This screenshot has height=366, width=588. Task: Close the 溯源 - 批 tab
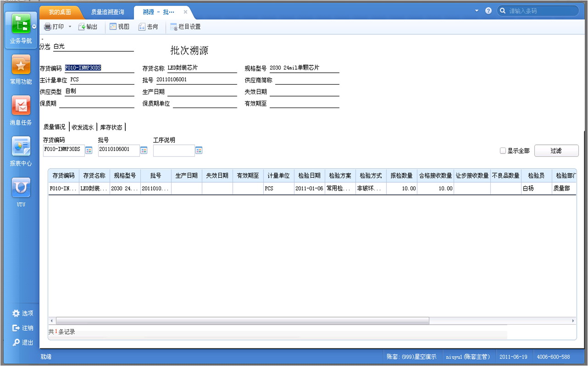185,12
